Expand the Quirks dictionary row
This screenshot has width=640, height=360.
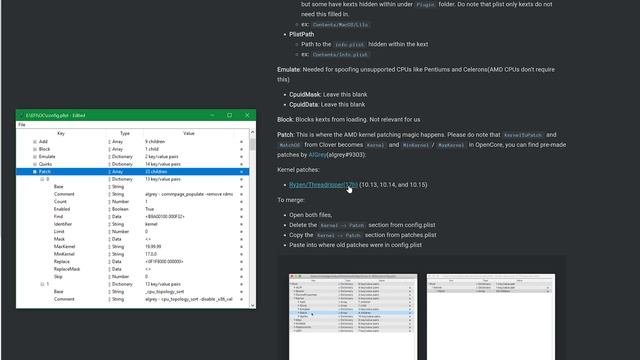(x=35, y=164)
